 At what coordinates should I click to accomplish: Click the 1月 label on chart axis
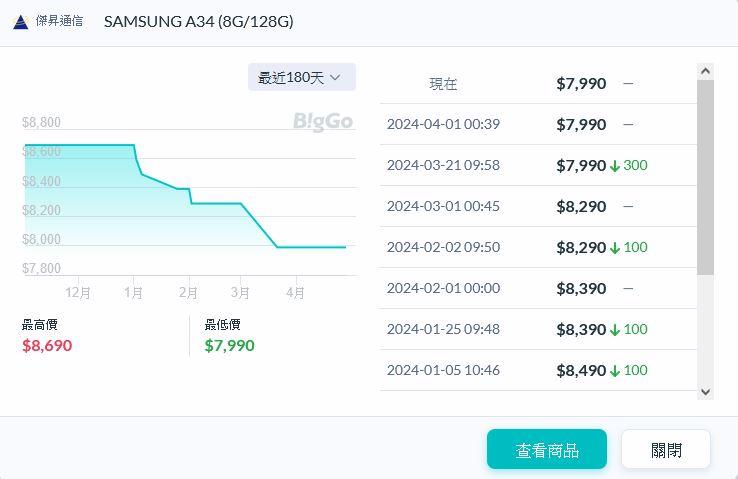coord(133,293)
